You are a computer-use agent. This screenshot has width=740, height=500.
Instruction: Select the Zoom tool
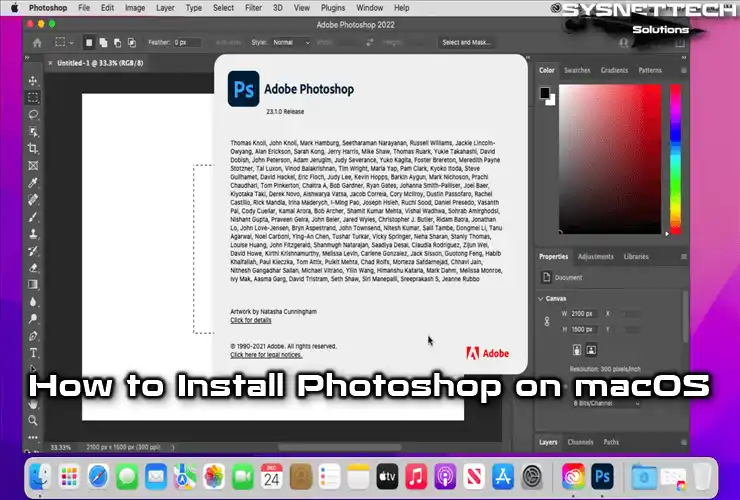click(33, 420)
